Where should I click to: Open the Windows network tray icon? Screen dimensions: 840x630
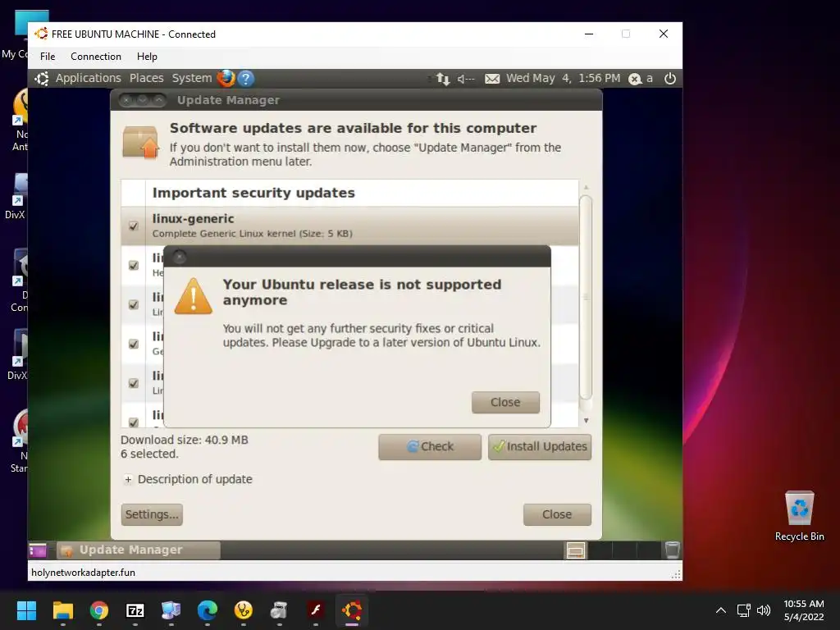(x=743, y=610)
